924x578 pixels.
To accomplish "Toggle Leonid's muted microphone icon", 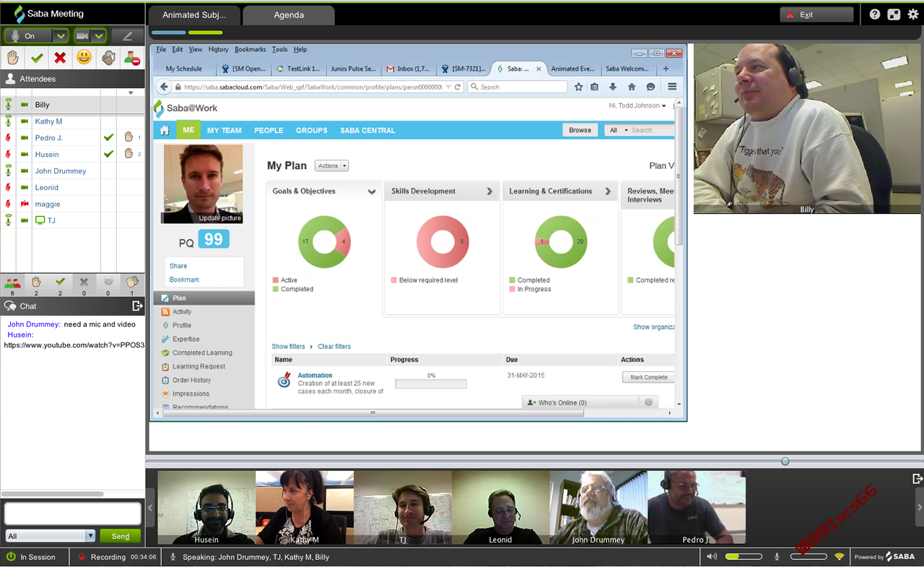I will tap(9, 188).
